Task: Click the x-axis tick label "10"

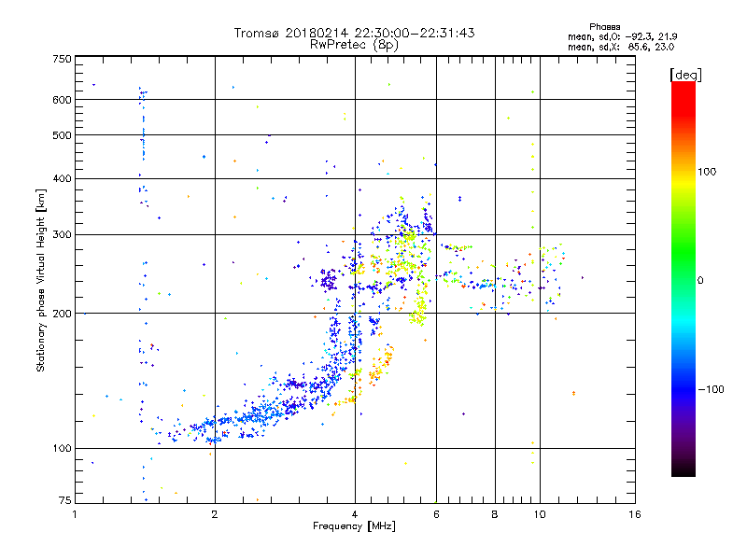Action: (x=540, y=514)
